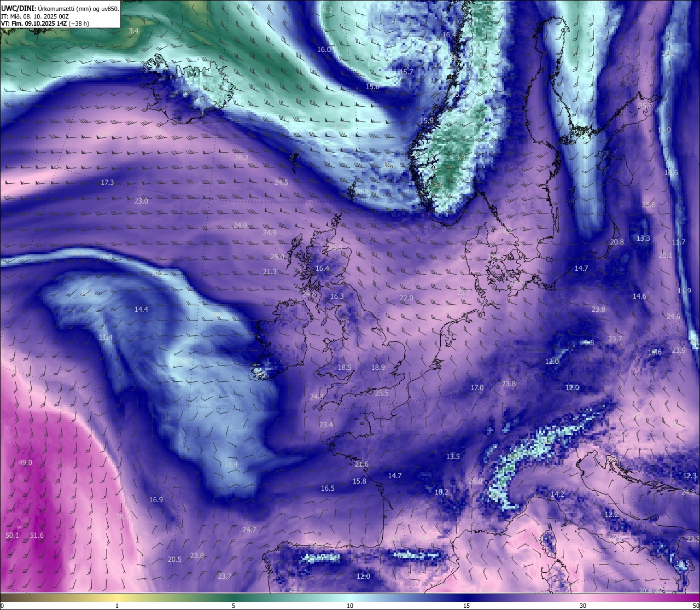Click the 17.0 value over Germany
The width and height of the screenshot is (700, 610).
pos(477,387)
